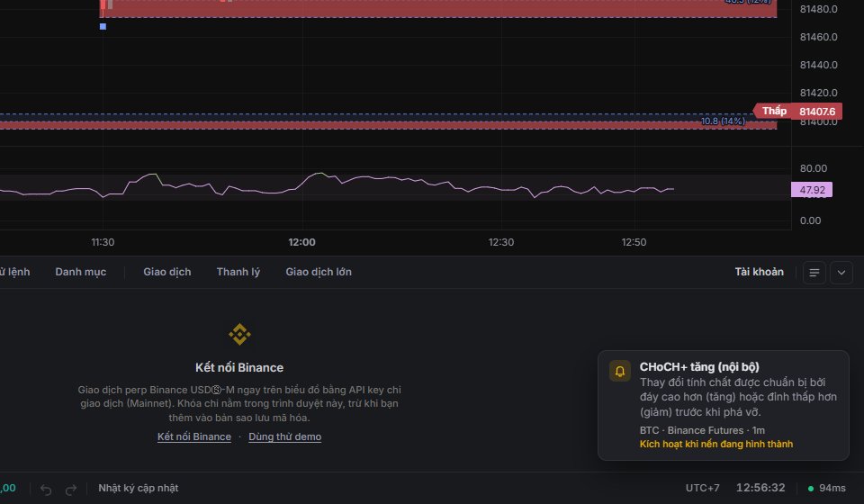Switch to the Giao dịch tab
Screen dimensions: 864x504
tap(167, 272)
